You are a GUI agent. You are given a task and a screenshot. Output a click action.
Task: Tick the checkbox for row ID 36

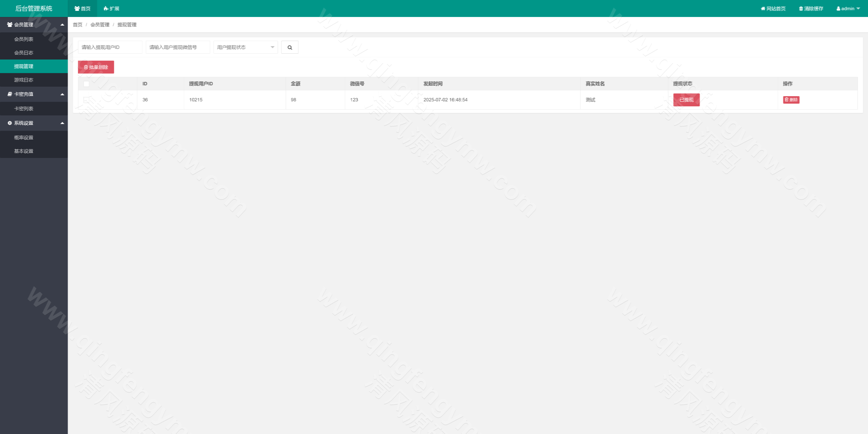86,100
